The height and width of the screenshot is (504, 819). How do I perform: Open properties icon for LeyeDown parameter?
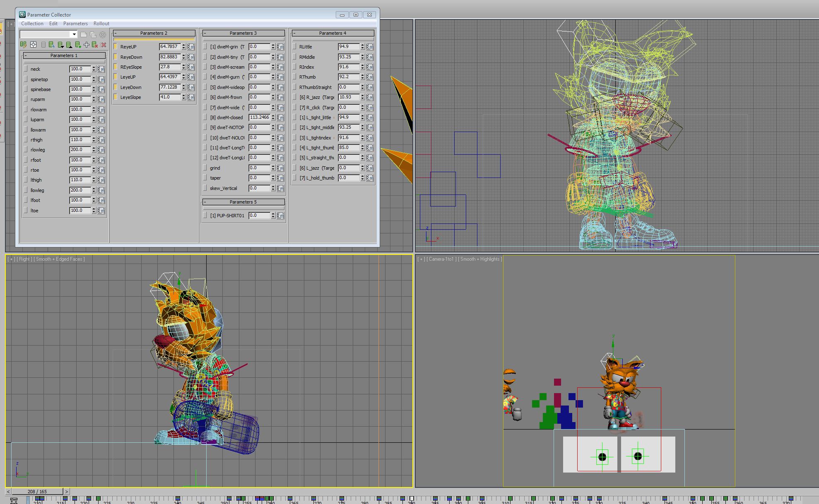tap(191, 87)
